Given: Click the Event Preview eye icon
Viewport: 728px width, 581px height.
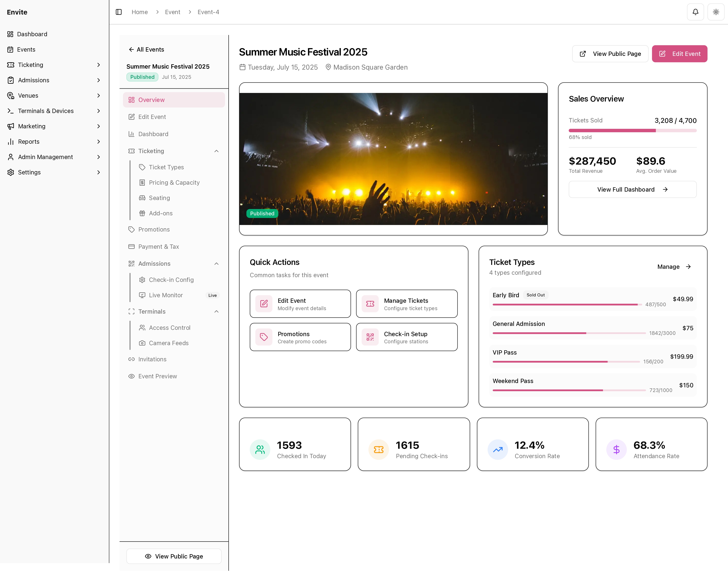Looking at the screenshot, I should [x=131, y=376].
